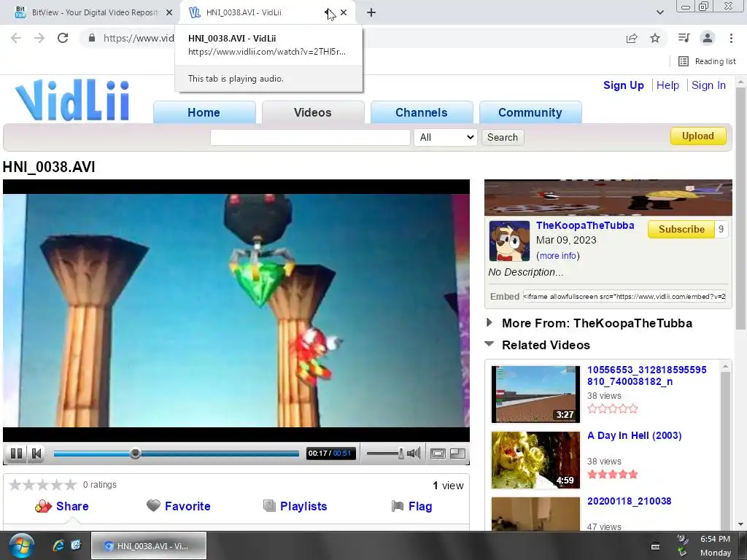
Task: Click the Favorite heart icon
Action: click(x=153, y=505)
